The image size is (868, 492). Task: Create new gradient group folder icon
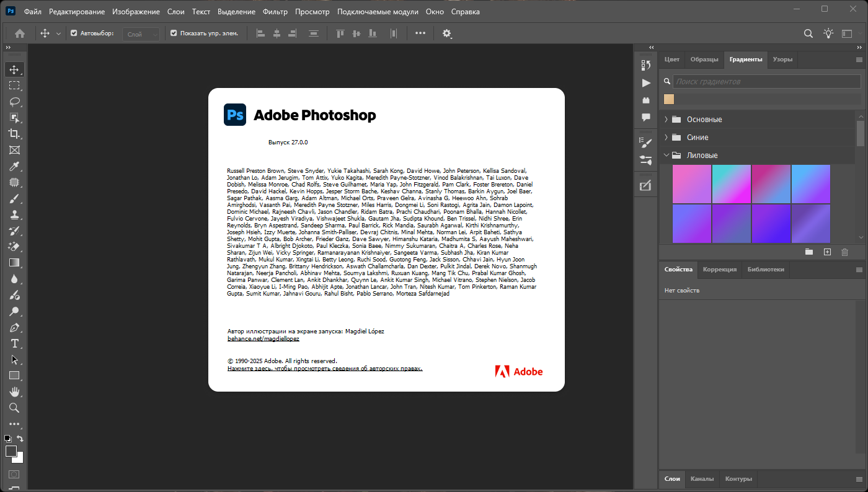[x=808, y=252]
